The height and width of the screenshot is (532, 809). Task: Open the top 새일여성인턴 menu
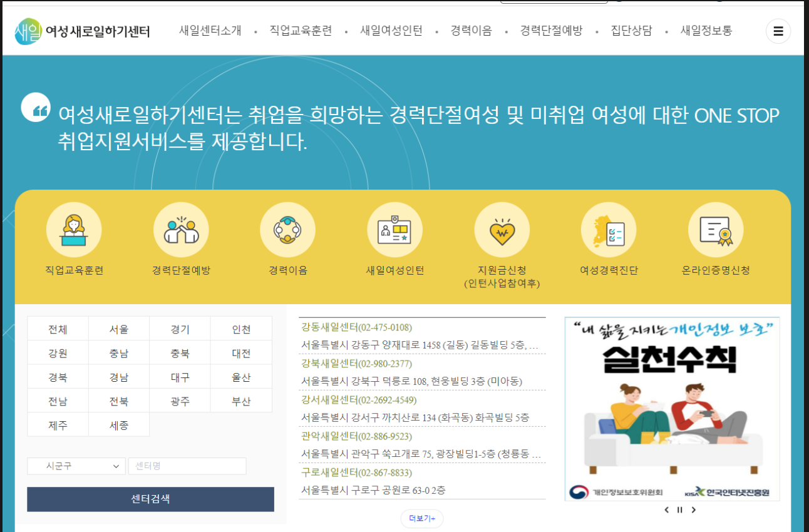pyautogui.click(x=391, y=31)
